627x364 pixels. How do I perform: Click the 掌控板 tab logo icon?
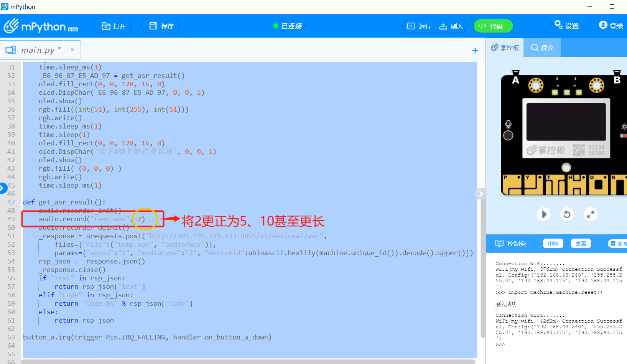pos(495,48)
